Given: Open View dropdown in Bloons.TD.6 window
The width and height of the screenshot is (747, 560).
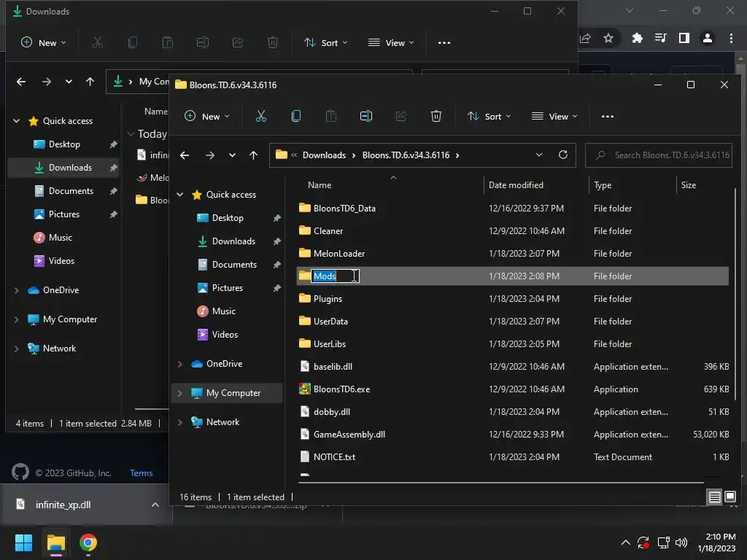Looking at the screenshot, I should pos(554,116).
